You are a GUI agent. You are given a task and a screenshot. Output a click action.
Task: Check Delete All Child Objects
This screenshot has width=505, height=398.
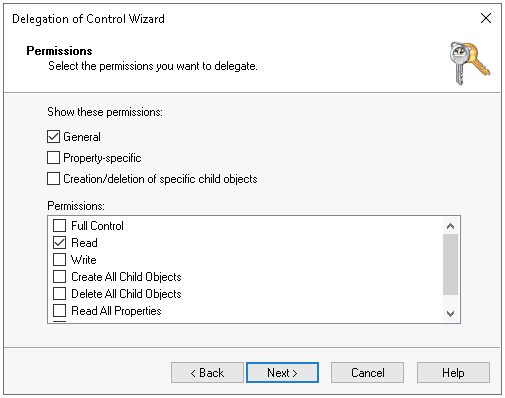coord(59,294)
